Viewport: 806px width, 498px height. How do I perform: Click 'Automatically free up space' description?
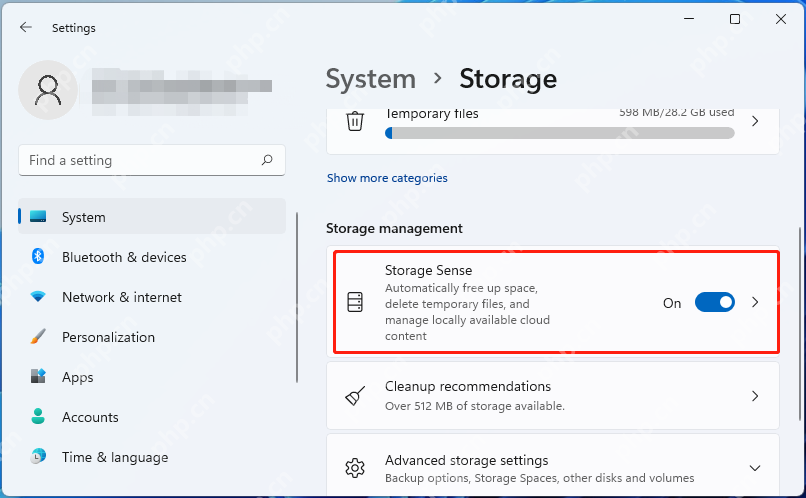coord(467,311)
